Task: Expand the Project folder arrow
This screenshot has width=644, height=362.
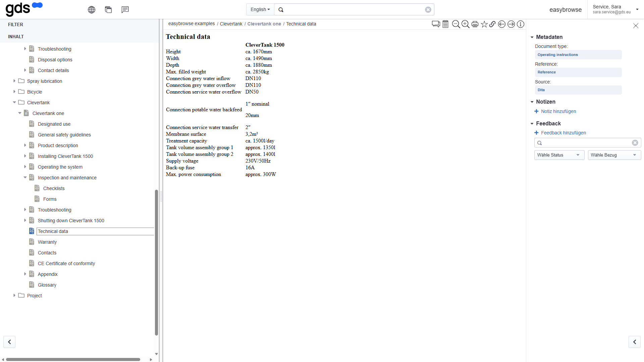Action: tap(14, 295)
